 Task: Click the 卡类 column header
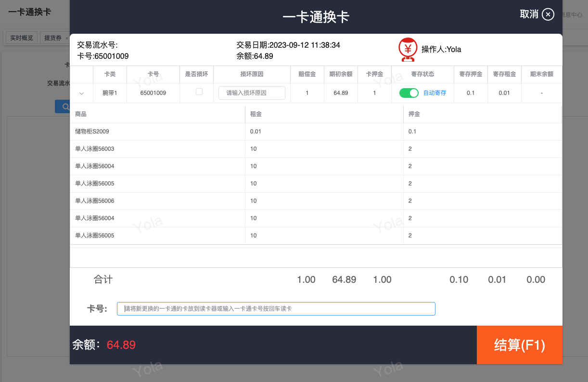click(110, 74)
